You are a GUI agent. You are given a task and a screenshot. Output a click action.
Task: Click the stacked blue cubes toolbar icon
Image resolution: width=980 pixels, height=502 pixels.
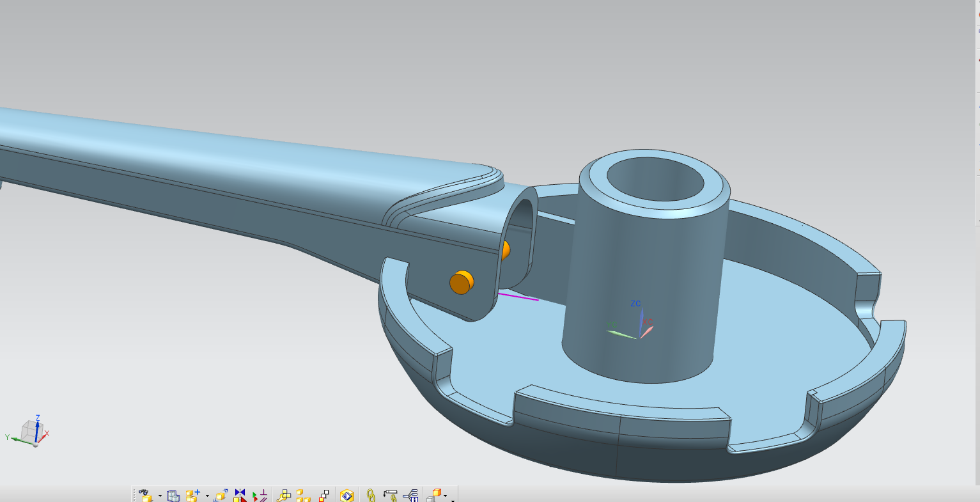pos(173,496)
